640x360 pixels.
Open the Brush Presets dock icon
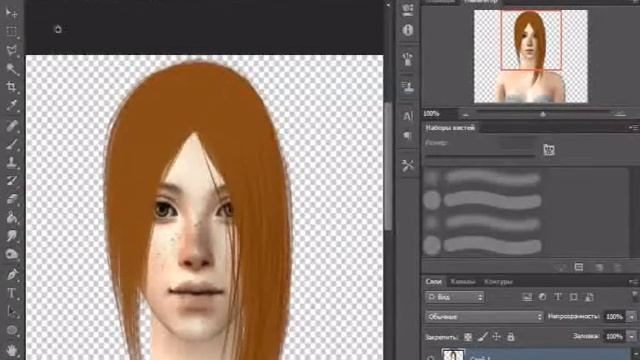point(408,60)
